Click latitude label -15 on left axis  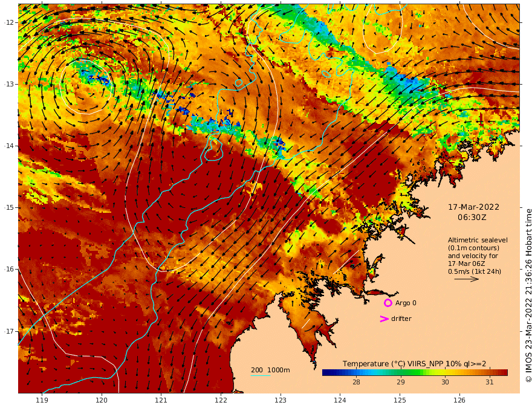(9, 207)
